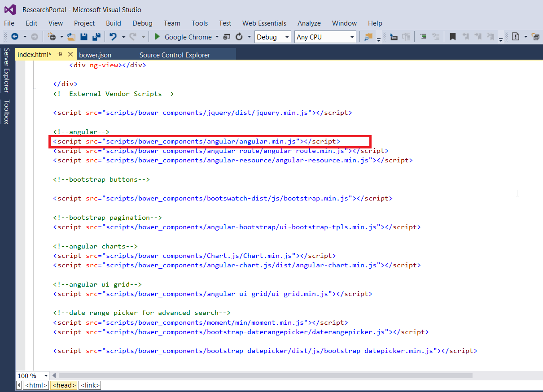This screenshot has height=392, width=543.
Task: Save the current file
Action: (83, 37)
